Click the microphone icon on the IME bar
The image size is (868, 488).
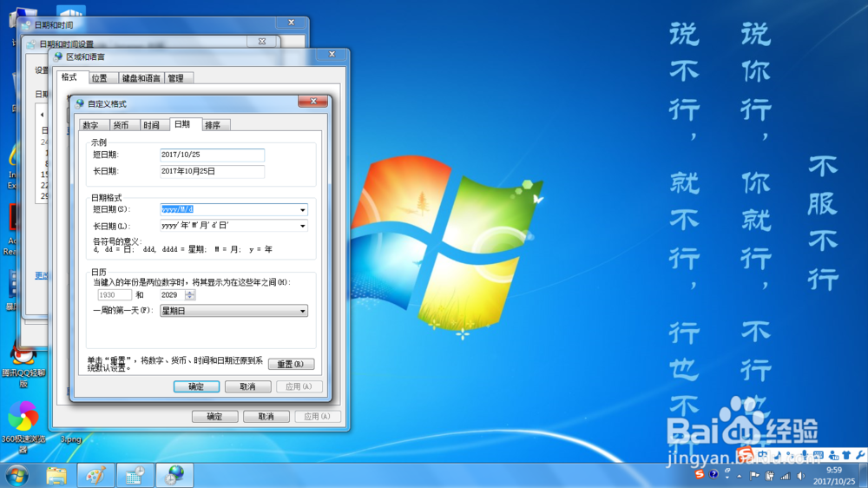tap(805, 455)
